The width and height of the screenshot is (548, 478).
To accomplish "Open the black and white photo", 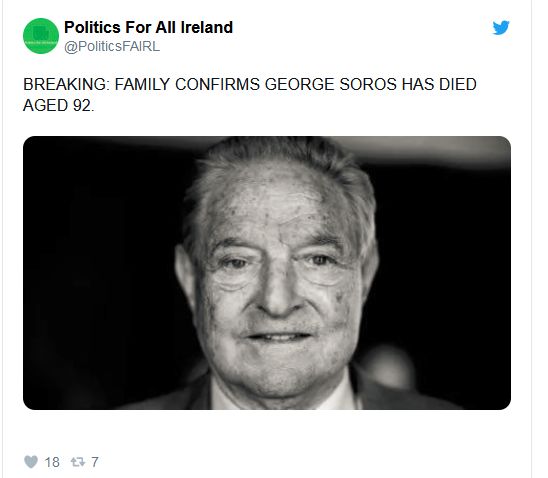I will coord(267,273).
